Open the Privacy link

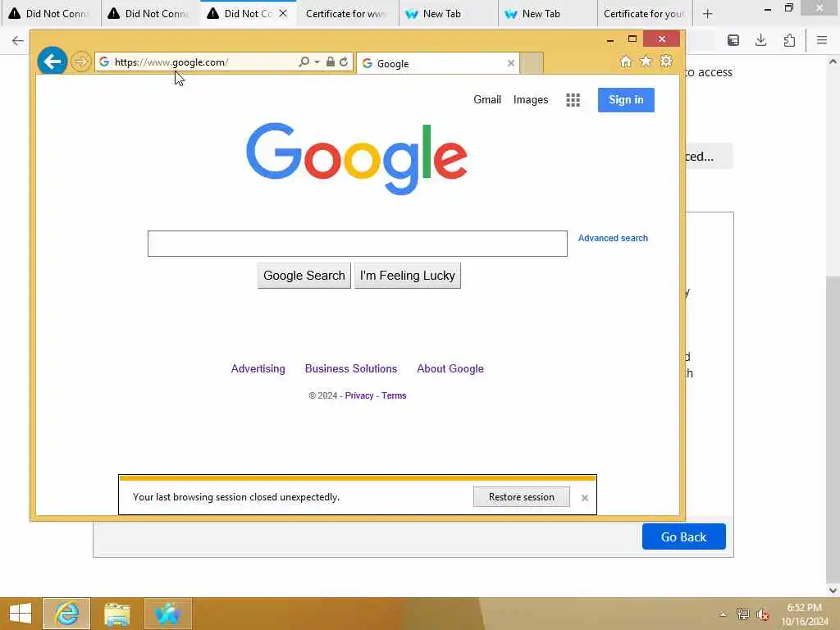click(359, 395)
